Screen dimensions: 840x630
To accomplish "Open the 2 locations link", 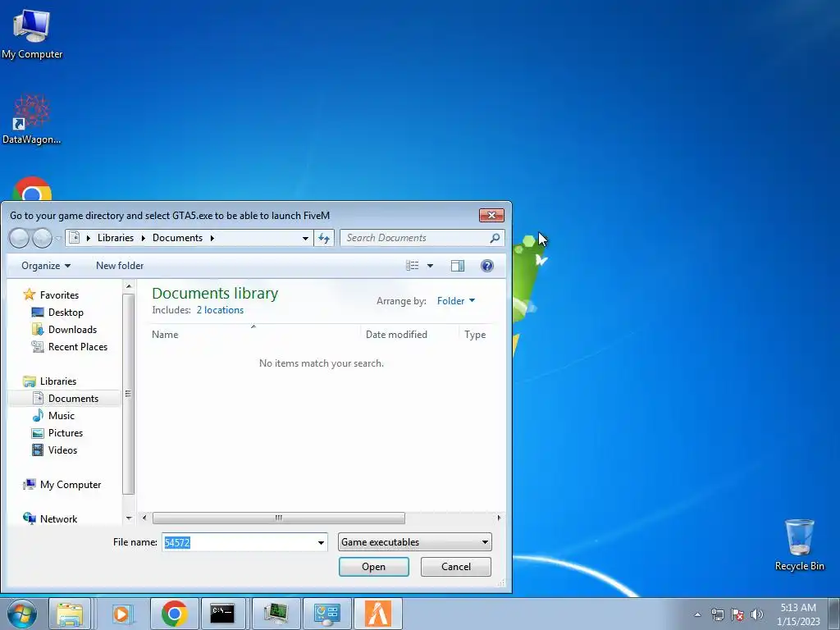I will tap(220, 310).
